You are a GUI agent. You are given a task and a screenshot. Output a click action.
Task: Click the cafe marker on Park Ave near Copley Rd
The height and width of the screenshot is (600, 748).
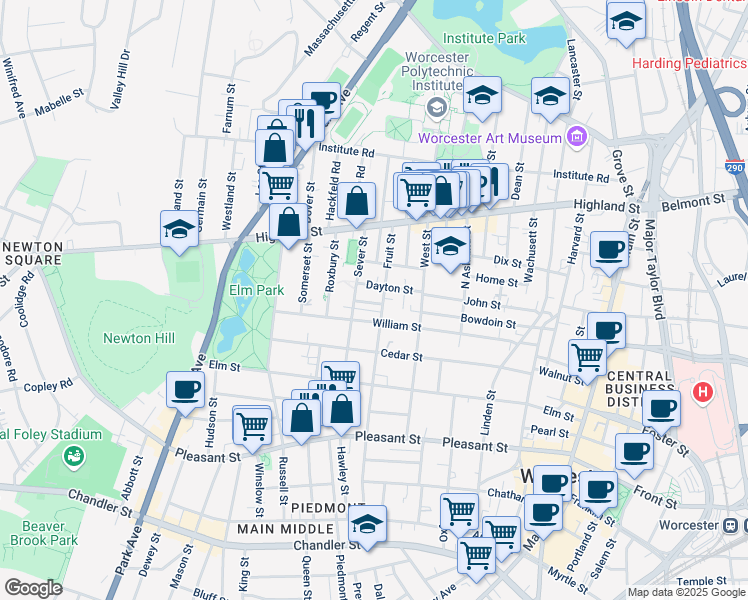tap(186, 393)
